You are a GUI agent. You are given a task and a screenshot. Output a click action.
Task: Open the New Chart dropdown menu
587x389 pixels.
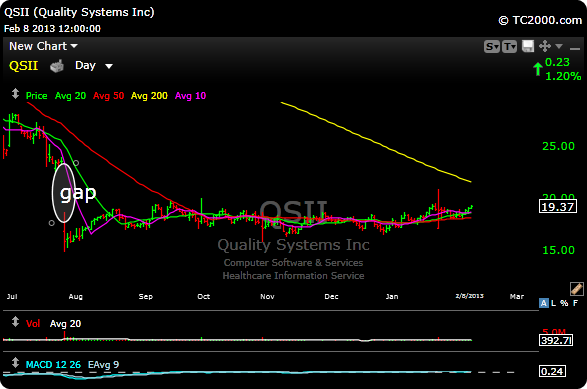click(x=43, y=46)
